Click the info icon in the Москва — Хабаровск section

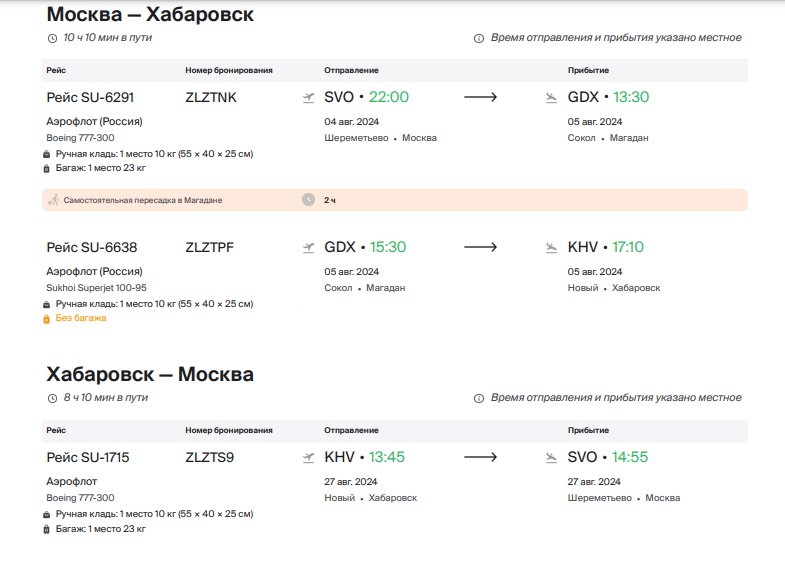[479, 38]
